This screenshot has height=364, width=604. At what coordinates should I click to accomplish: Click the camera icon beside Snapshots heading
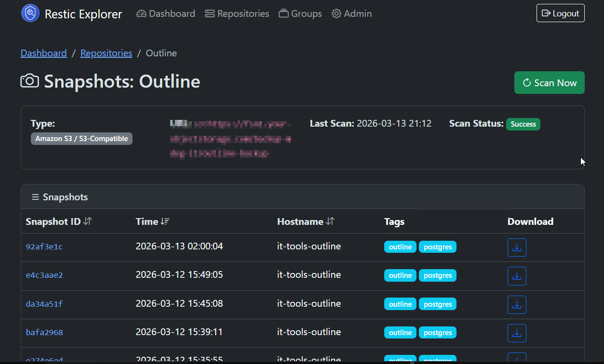click(29, 81)
